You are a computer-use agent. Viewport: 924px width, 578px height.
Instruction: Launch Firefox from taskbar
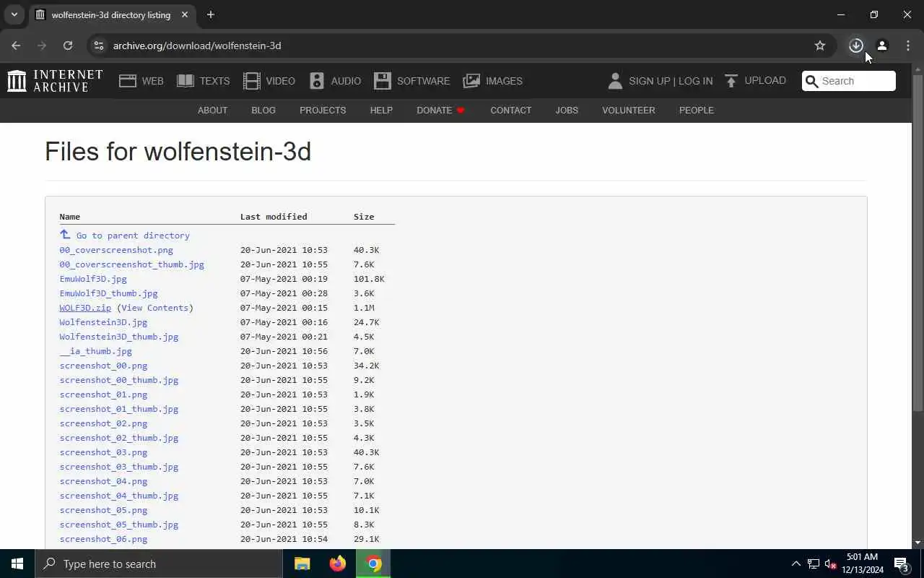(338, 564)
